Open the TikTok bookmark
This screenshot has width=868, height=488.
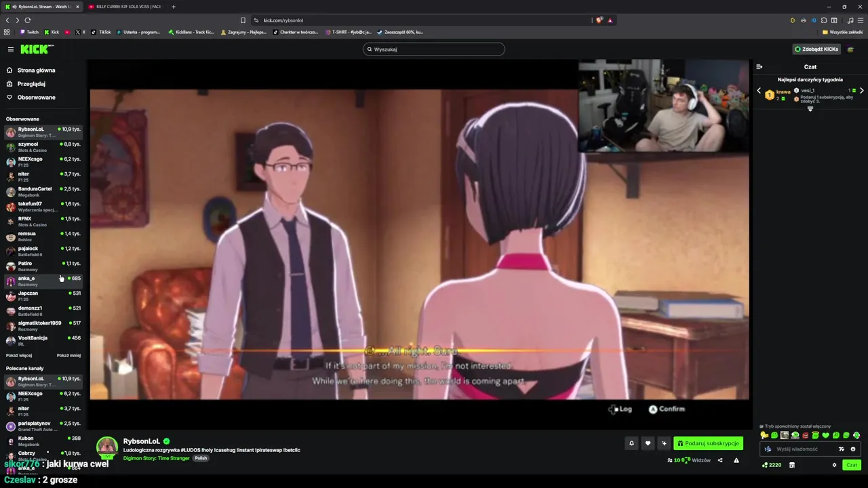pyautogui.click(x=102, y=32)
